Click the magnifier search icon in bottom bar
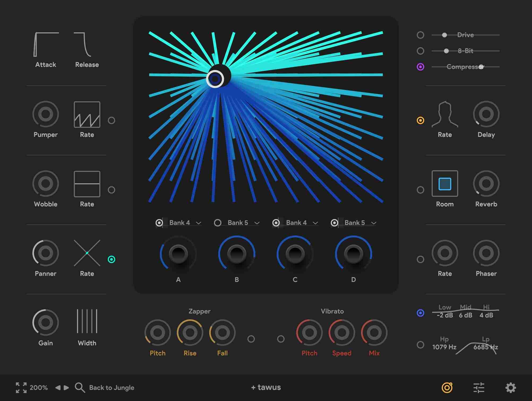532x401 pixels. [x=79, y=387]
